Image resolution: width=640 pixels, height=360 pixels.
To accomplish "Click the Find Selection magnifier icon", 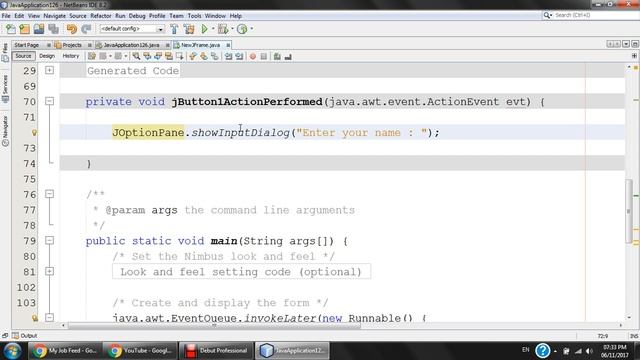I will [x=136, y=56].
